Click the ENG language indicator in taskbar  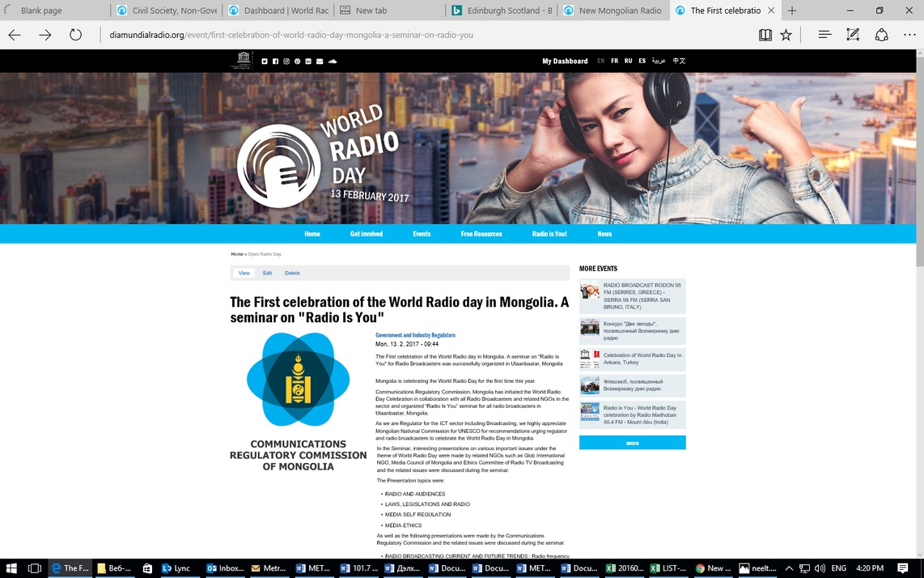[838, 568]
